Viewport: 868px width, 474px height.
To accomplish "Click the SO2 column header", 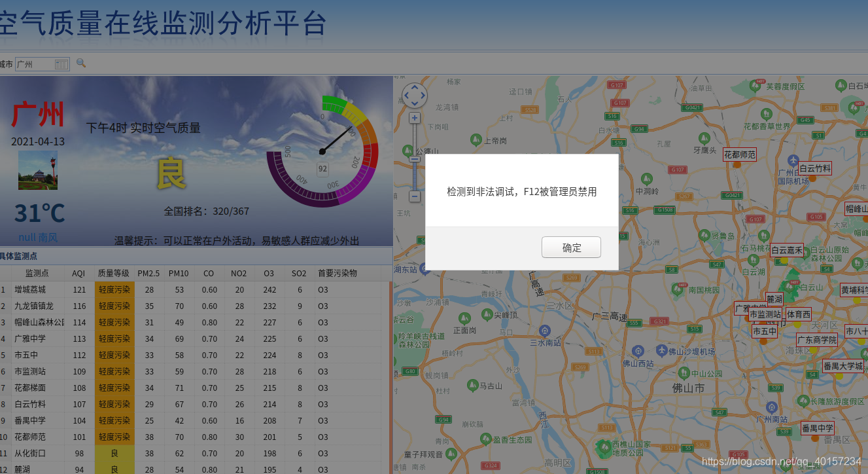I will point(299,273).
